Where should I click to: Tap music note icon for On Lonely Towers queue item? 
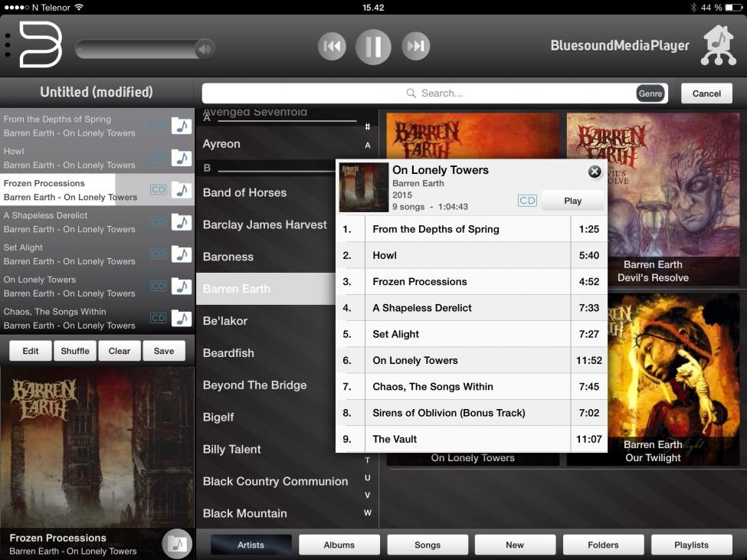click(x=182, y=287)
